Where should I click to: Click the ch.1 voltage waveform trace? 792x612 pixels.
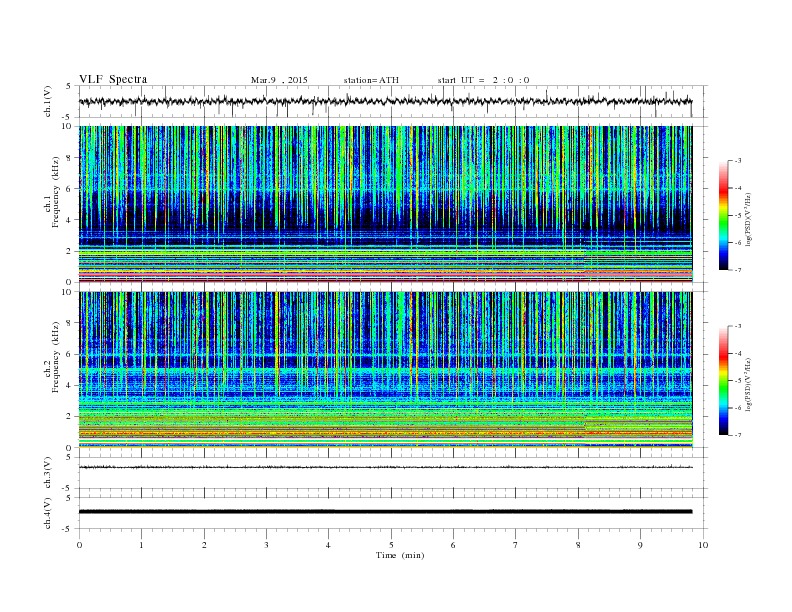coord(385,101)
